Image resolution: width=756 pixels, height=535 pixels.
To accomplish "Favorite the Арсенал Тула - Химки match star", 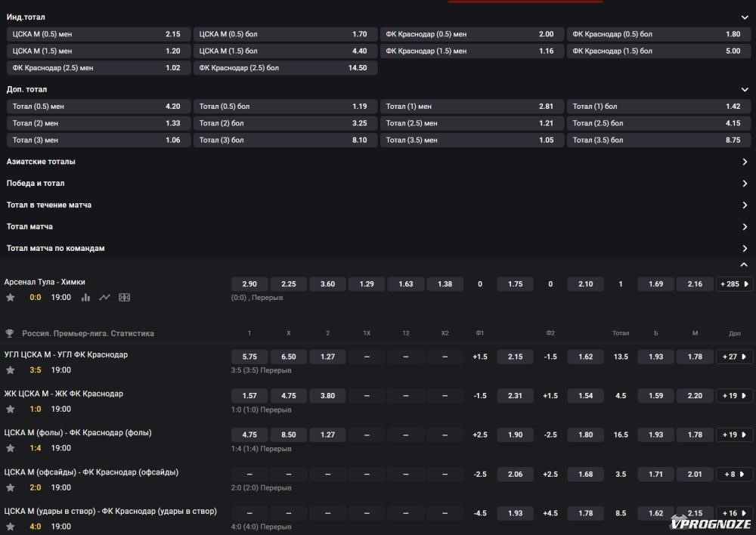I will (x=10, y=298).
